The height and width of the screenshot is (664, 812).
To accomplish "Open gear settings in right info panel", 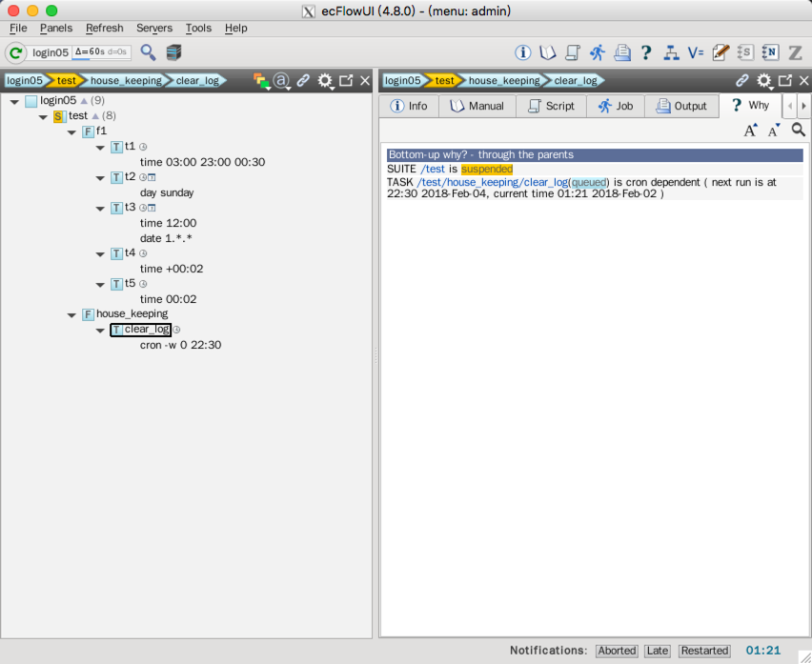I will (x=763, y=81).
